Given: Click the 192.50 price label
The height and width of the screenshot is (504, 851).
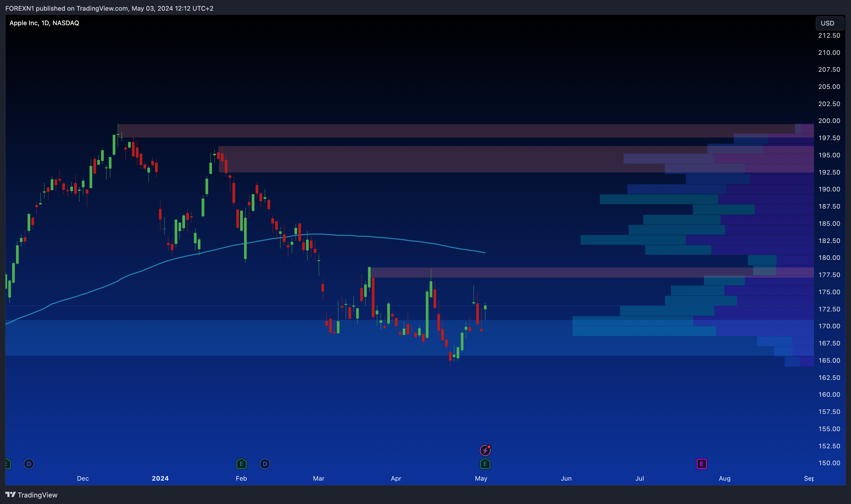Looking at the screenshot, I should coord(829,172).
